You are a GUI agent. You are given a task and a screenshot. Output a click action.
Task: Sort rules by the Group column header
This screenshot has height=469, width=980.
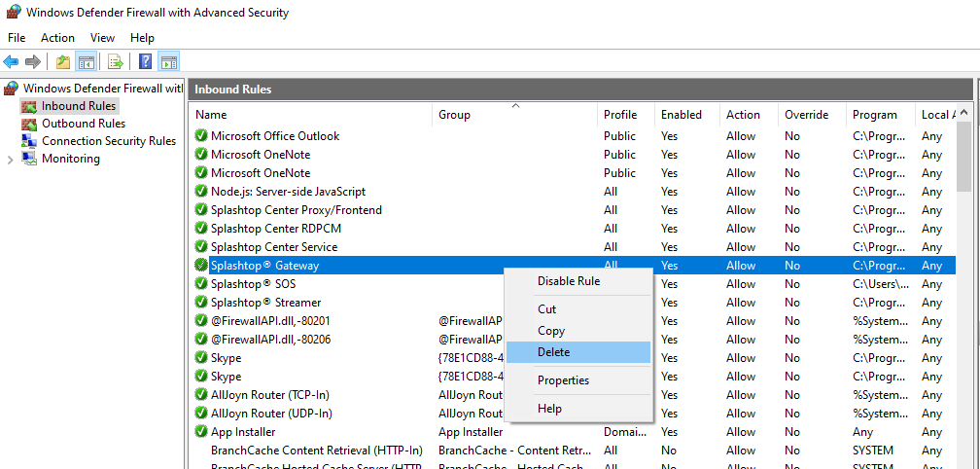[454, 115]
